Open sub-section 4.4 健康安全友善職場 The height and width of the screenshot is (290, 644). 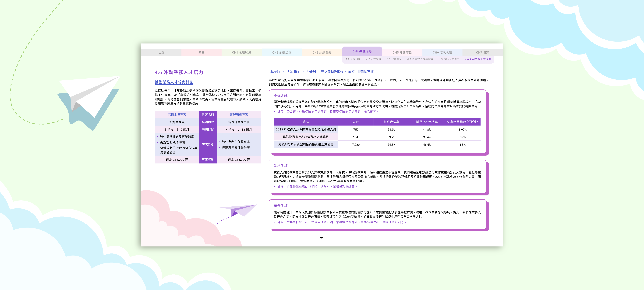point(420,59)
